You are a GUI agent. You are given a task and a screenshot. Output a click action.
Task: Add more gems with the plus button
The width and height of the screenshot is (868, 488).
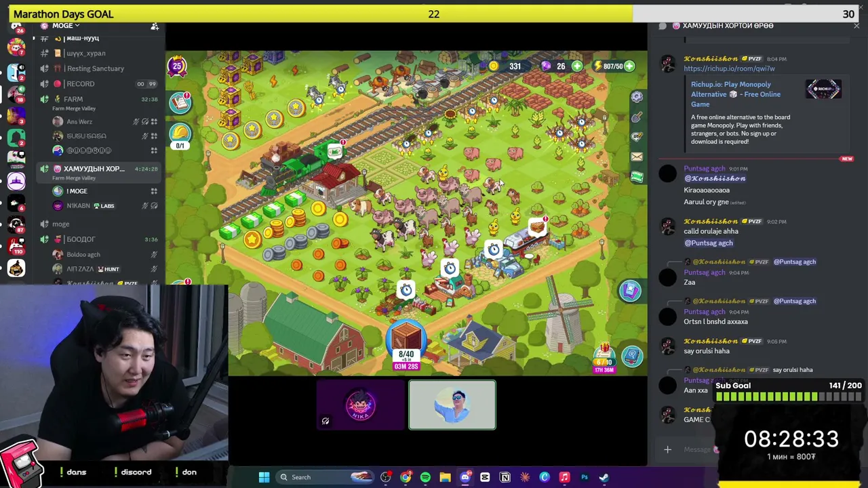(577, 66)
